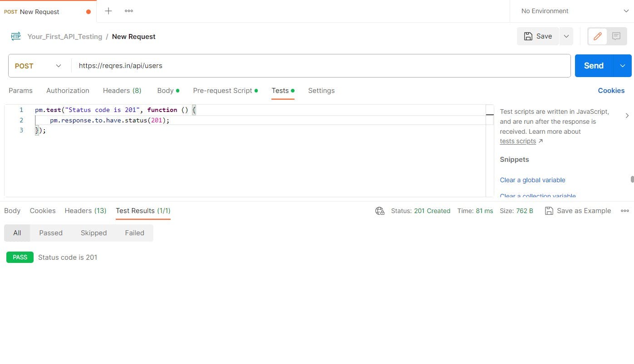Open the request Settings tab
This screenshot has height=364, width=634.
pyautogui.click(x=321, y=91)
